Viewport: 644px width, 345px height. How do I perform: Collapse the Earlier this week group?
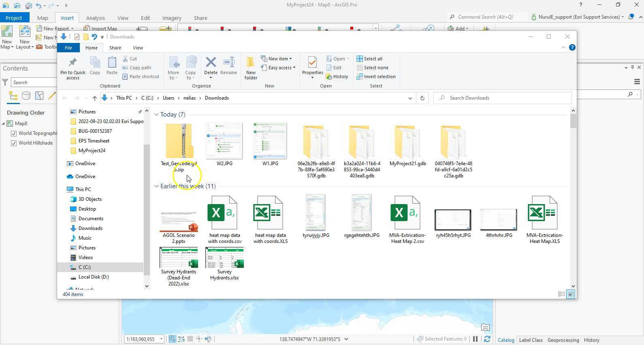156,186
